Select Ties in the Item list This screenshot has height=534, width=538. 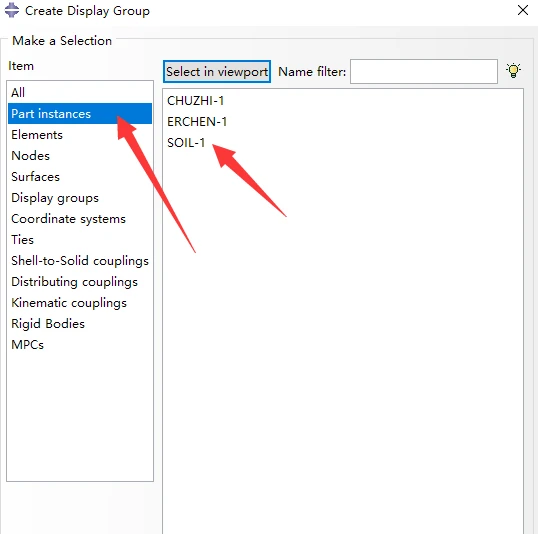(x=80, y=240)
